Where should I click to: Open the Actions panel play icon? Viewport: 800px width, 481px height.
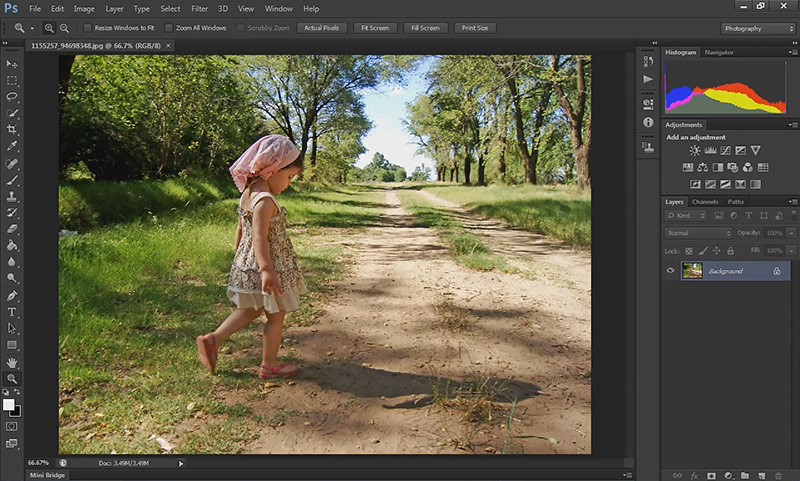point(648,79)
